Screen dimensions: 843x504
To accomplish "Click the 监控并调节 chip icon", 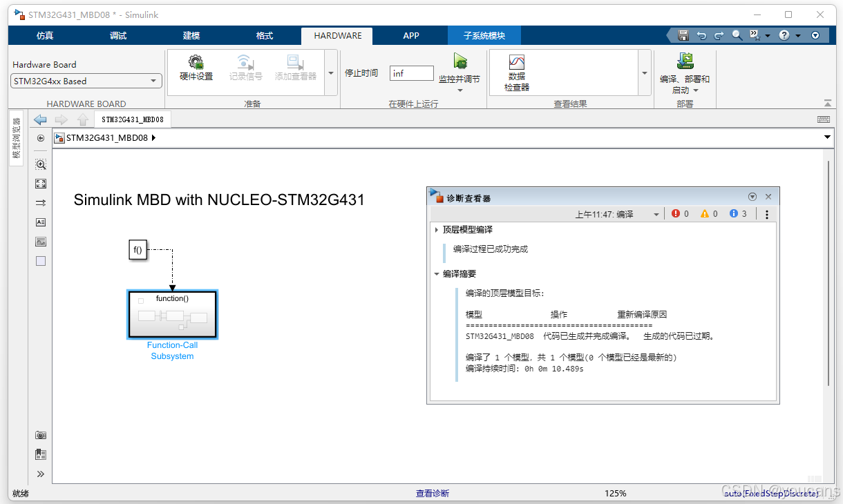I will click(460, 61).
